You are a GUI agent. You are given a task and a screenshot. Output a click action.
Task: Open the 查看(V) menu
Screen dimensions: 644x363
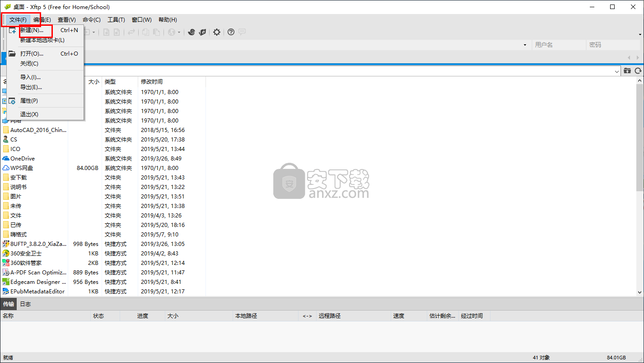(x=67, y=20)
